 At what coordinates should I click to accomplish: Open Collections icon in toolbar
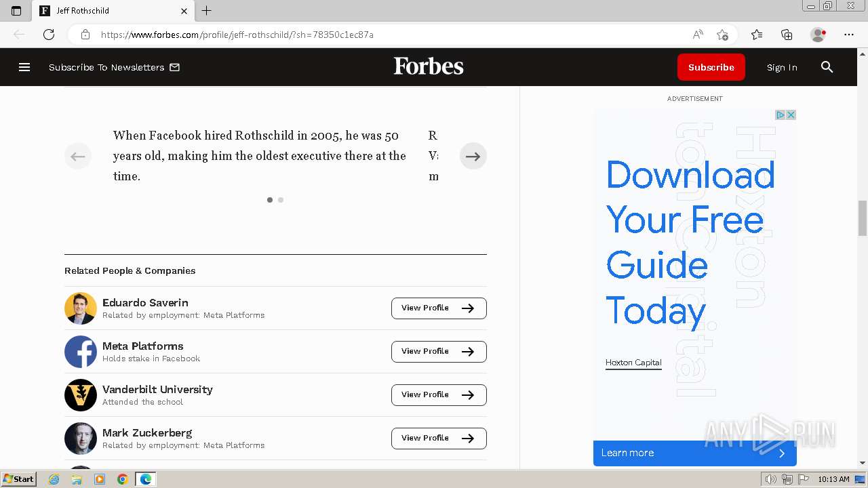pyautogui.click(x=787, y=35)
